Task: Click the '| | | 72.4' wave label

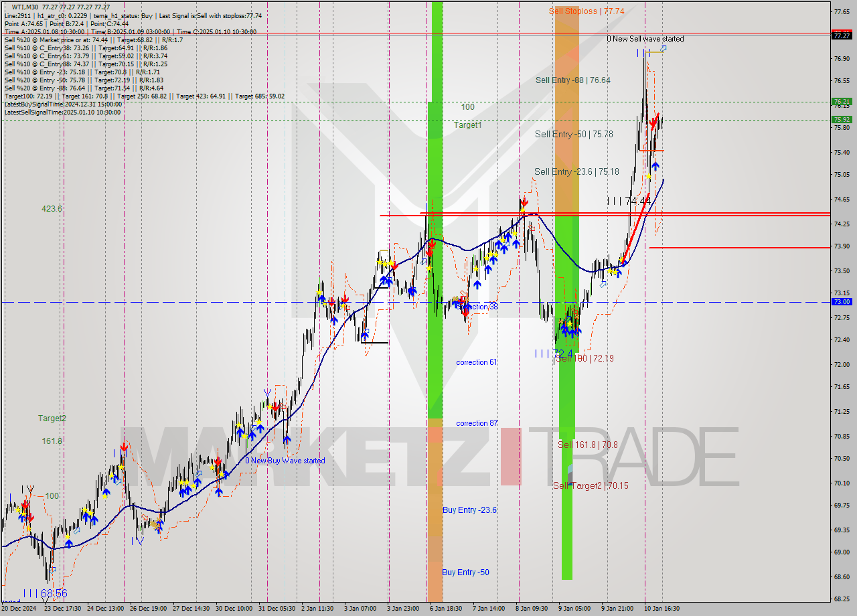Action: (x=554, y=353)
